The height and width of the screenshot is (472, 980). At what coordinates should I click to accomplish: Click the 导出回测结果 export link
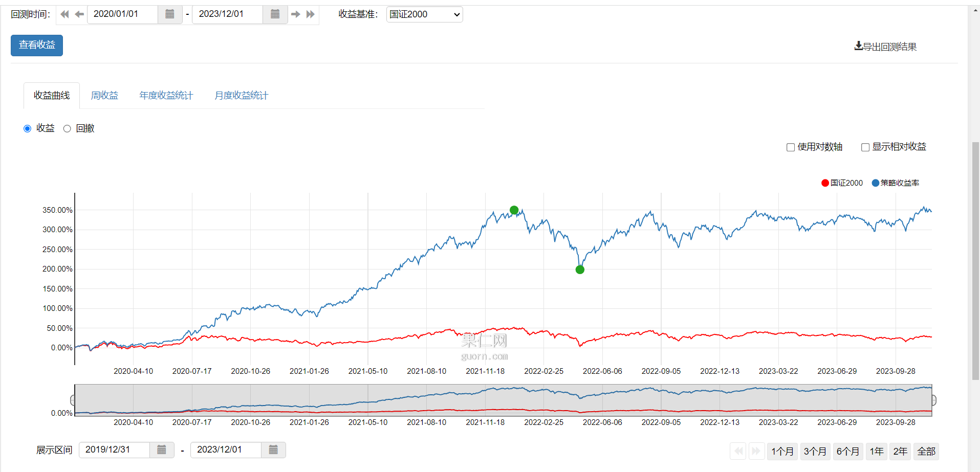[x=885, y=47]
